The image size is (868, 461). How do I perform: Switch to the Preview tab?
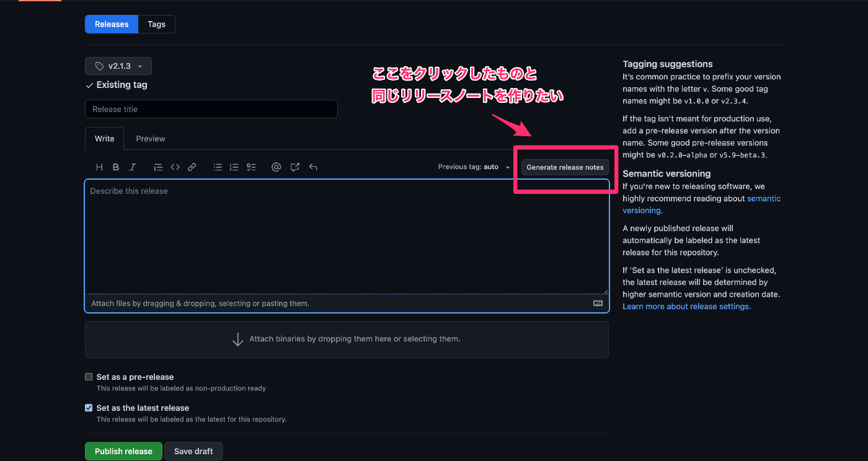(x=150, y=138)
